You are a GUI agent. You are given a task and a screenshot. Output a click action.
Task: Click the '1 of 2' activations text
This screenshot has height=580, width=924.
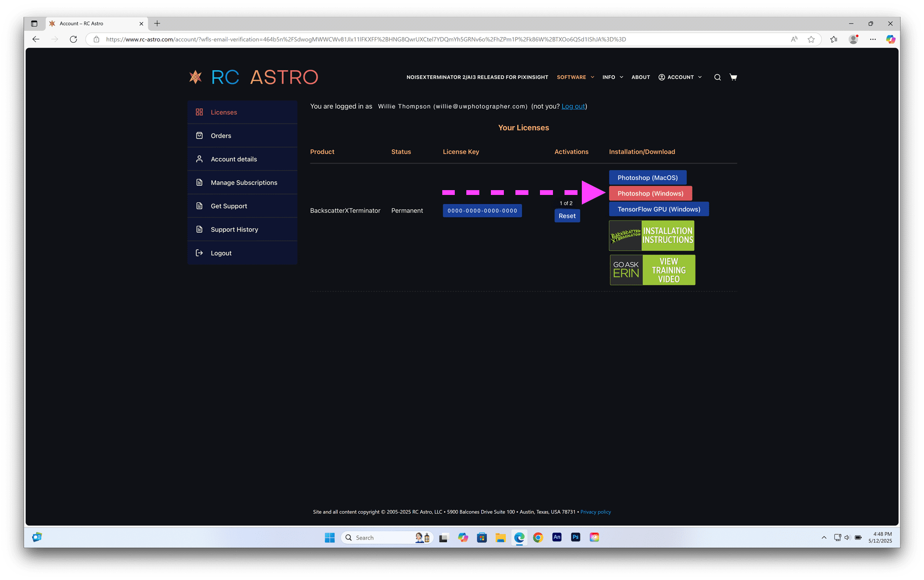tap(566, 204)
